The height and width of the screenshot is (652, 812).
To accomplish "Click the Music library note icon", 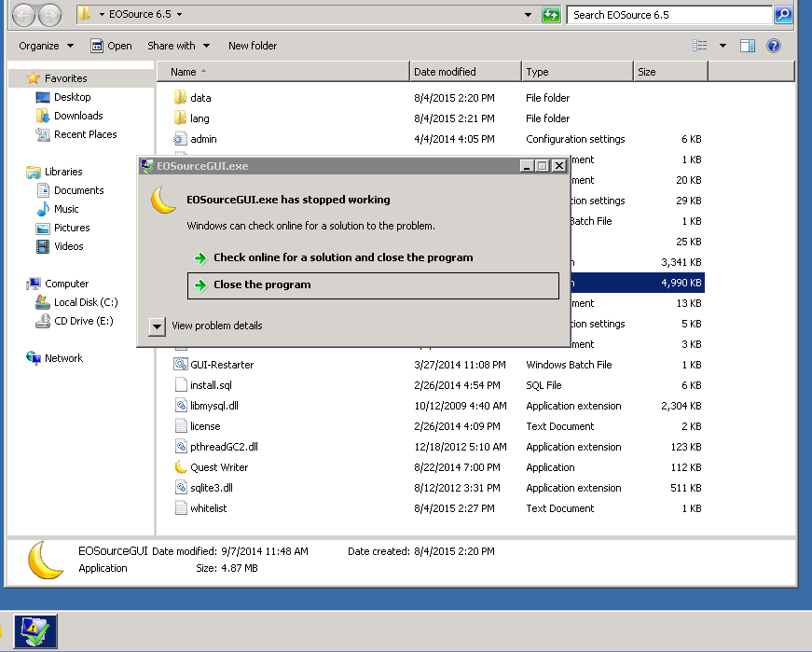I will pyautogui.click(x=43, y=209).
